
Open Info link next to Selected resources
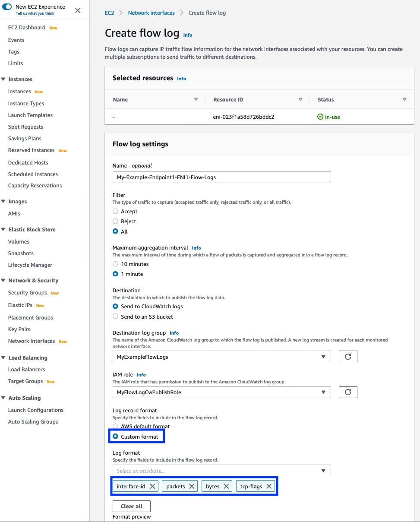click(x=182, y=79)
